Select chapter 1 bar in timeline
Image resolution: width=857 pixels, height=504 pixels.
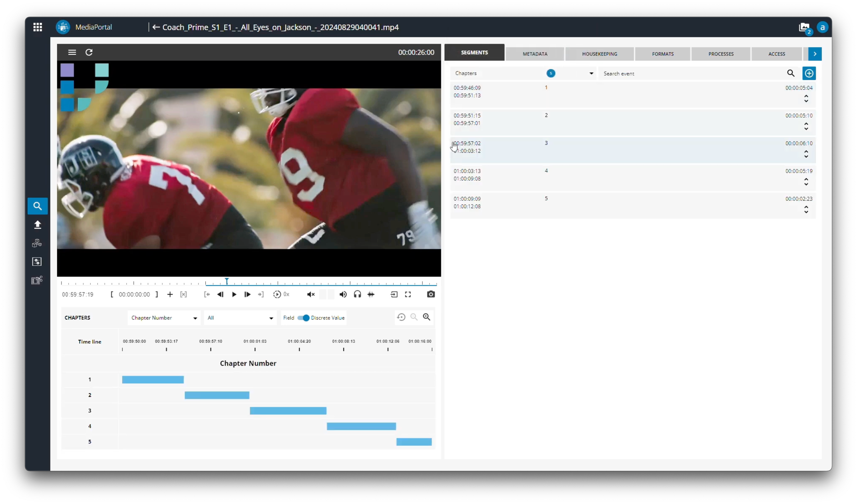153,380
